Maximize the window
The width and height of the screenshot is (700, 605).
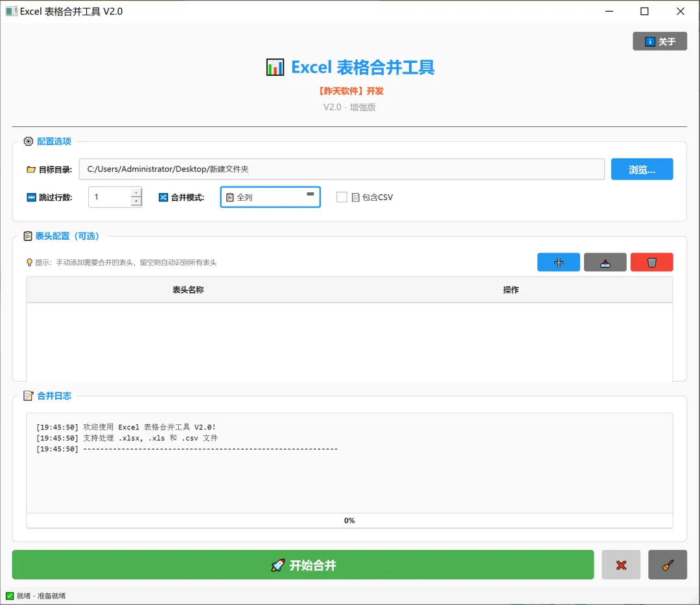644,11
